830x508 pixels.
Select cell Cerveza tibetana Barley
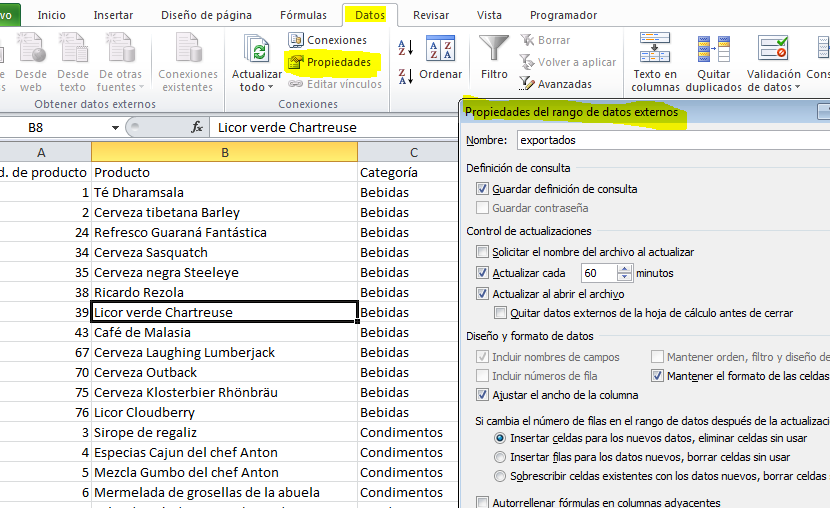(224, 213)
